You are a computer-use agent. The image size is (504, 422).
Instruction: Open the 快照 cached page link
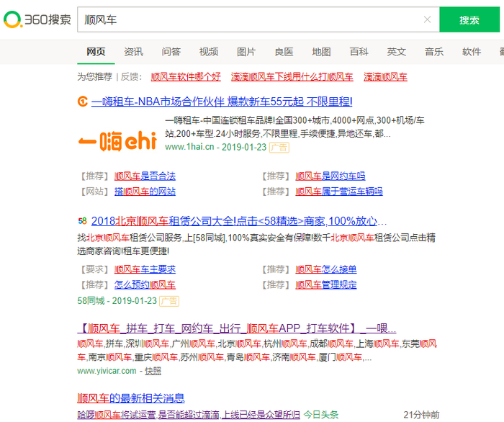click(153, 371)
